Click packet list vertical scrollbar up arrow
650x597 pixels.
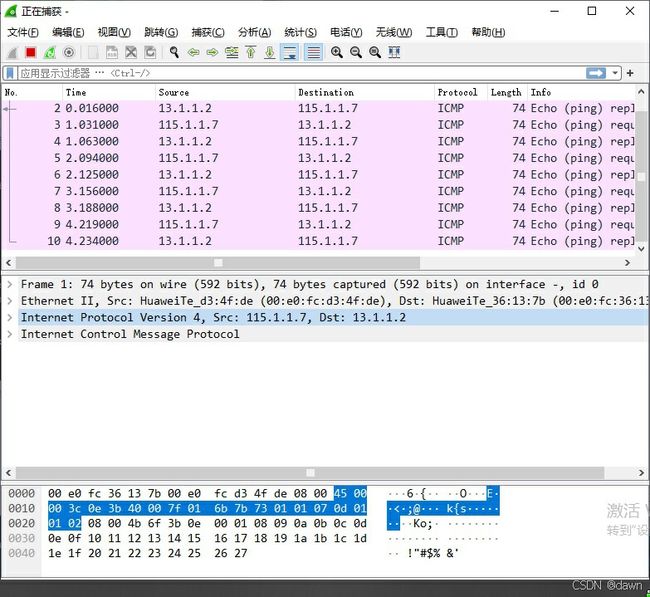[x=641, y=92]
